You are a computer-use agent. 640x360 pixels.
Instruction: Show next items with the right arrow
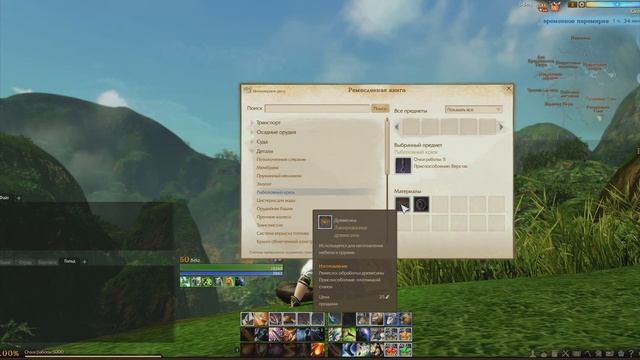click(x=501, y=127)
